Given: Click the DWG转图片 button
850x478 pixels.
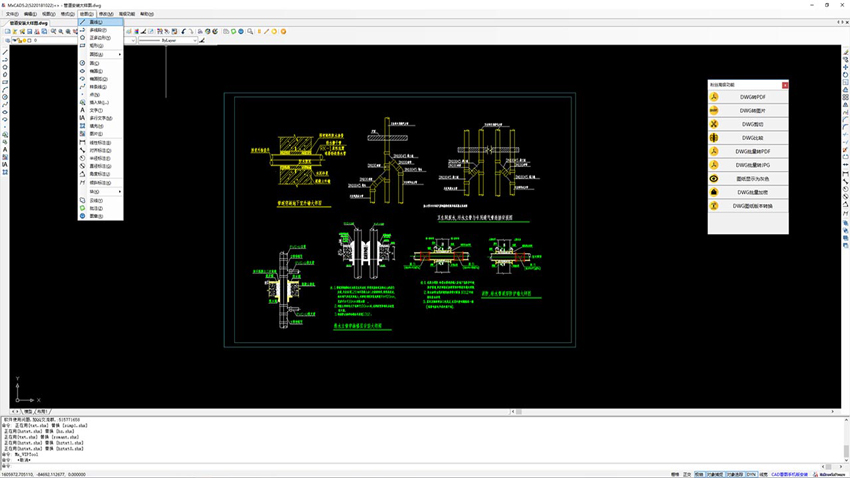Looking at the screenshot, I should pyautogui.click(x=748, y=111).
